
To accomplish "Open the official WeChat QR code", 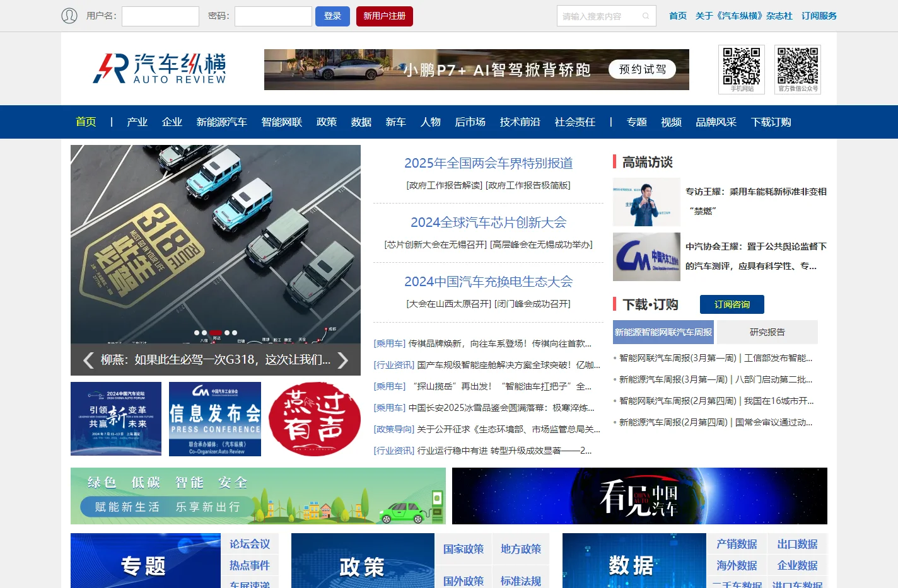I will pos(798,69).
